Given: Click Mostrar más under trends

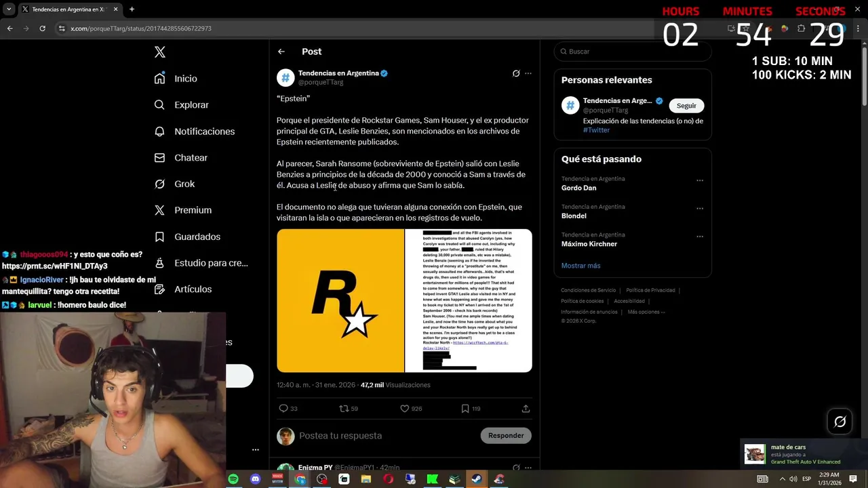Looking at the screenshot, I should pos(580,266).
